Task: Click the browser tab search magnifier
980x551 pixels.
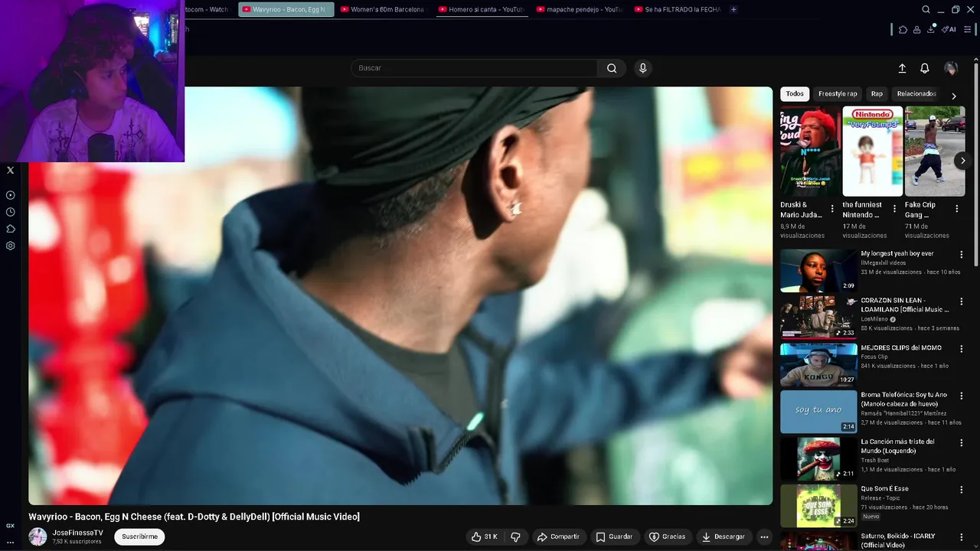Action: (x=926, y=9)
